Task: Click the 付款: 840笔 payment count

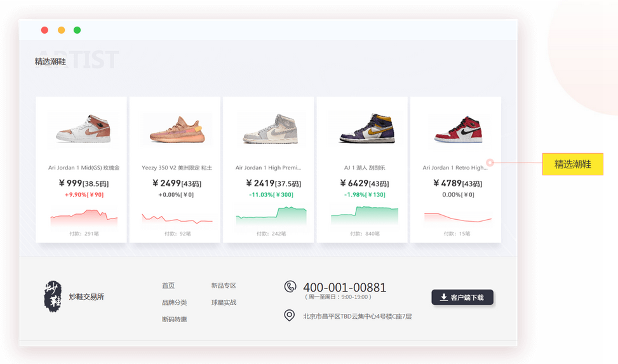Action: point(365,234)
